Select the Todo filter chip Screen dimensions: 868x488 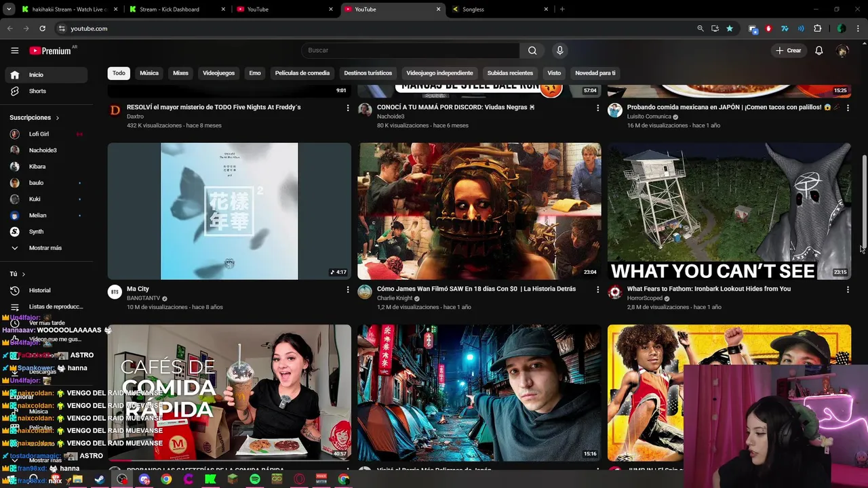pos(119,73)
